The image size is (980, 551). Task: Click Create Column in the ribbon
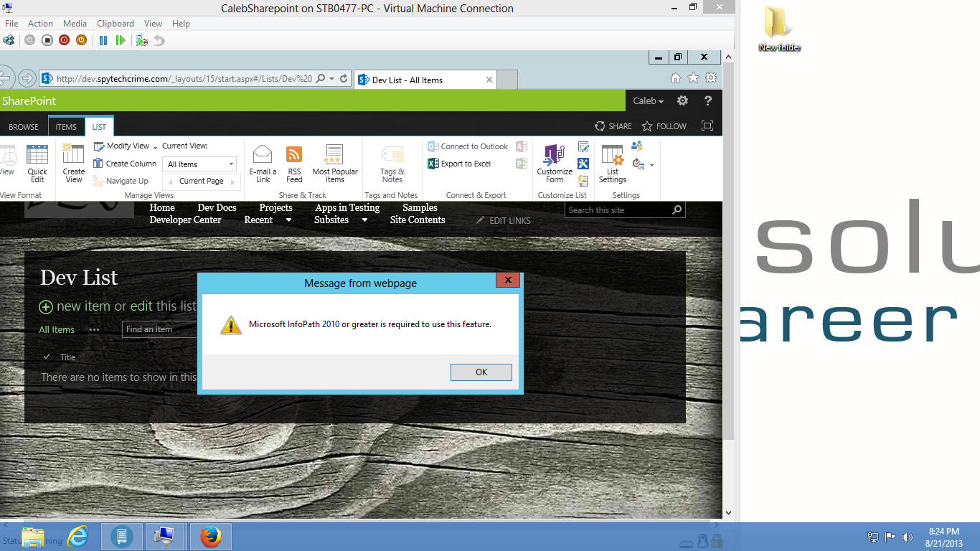pyautogui.click(x=125, y=164)
